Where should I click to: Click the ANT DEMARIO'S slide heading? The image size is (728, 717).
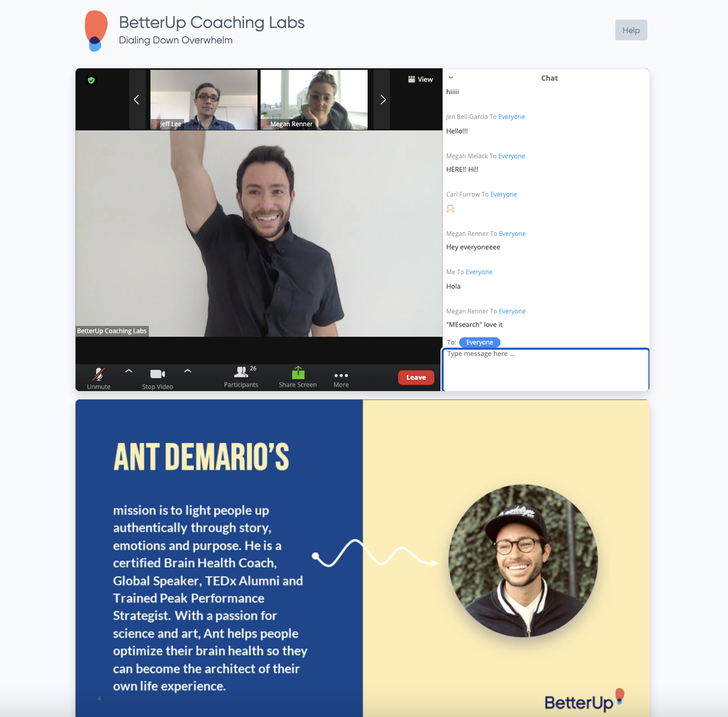tap(201, 457)
